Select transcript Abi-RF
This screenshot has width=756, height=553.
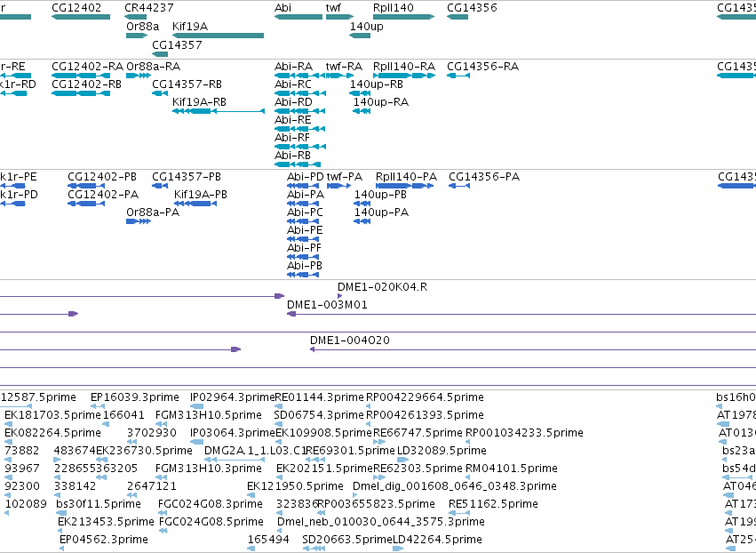(x=300, y=147)
